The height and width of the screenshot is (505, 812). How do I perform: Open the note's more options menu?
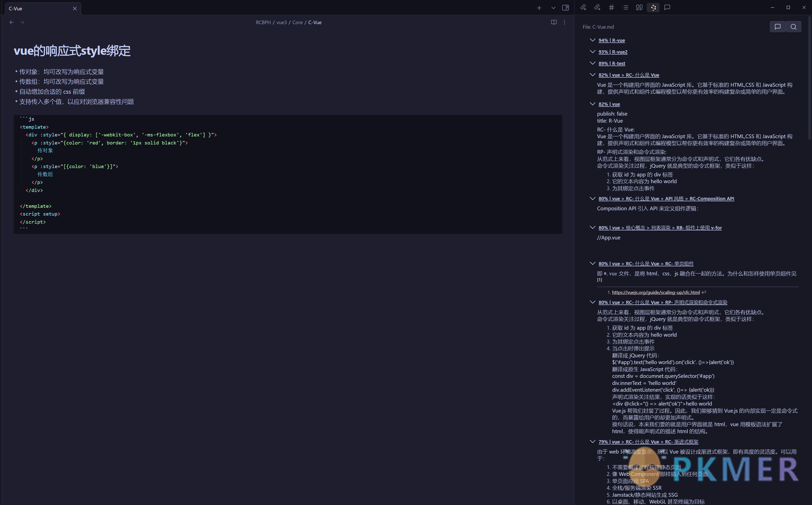(564, 22)
